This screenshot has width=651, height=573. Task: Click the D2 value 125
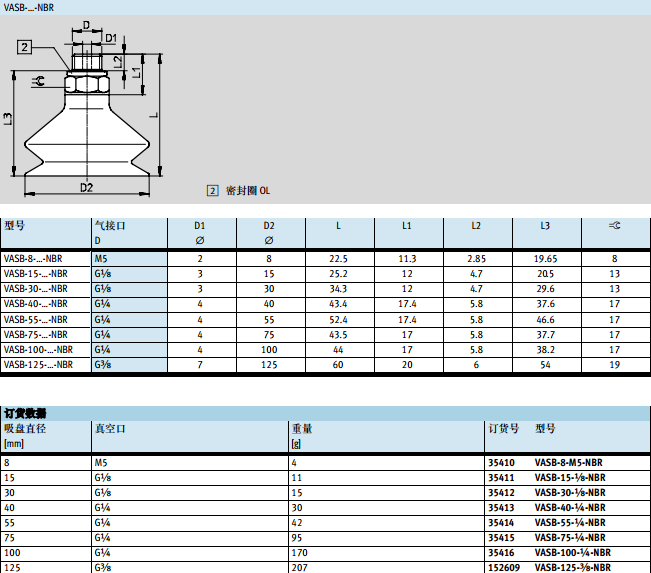click(x=269, y=364)
